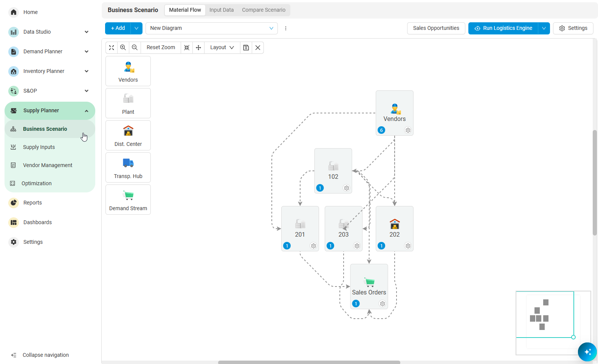Viewport: 598px width, 364px height.
Task: Switch to the Material Flow tab
Action: click(x=185, y=10)
